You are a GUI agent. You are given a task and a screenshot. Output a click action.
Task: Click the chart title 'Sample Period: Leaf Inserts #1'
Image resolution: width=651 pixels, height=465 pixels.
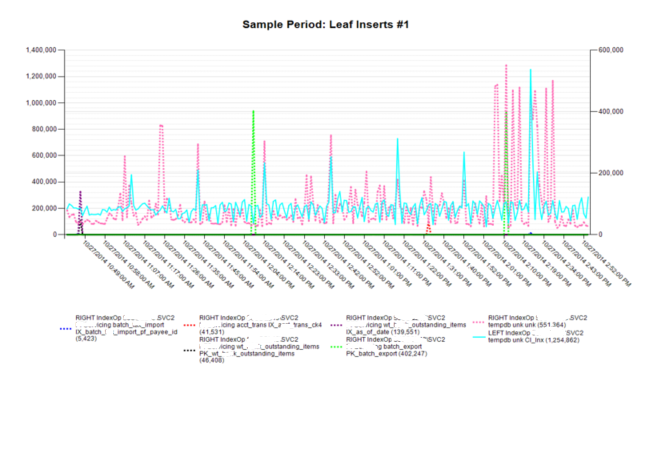(326, 24)
